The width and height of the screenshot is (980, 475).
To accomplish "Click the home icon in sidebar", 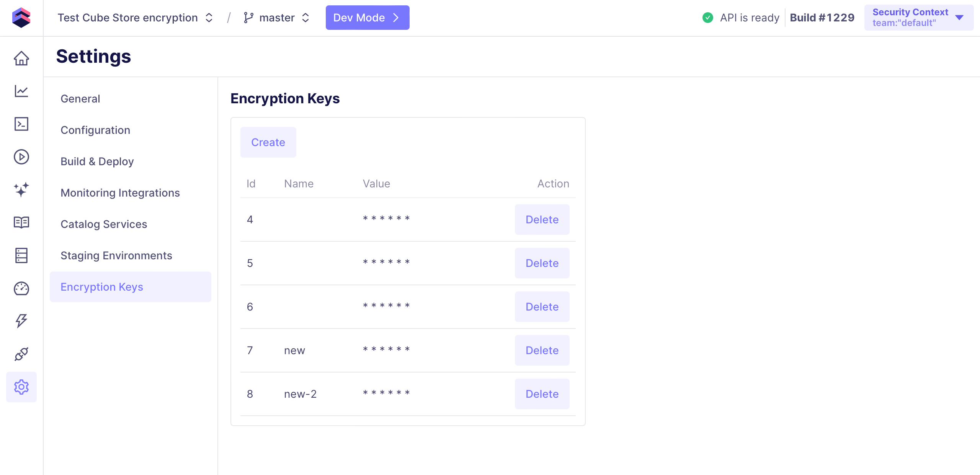I will tap(21, 58).
